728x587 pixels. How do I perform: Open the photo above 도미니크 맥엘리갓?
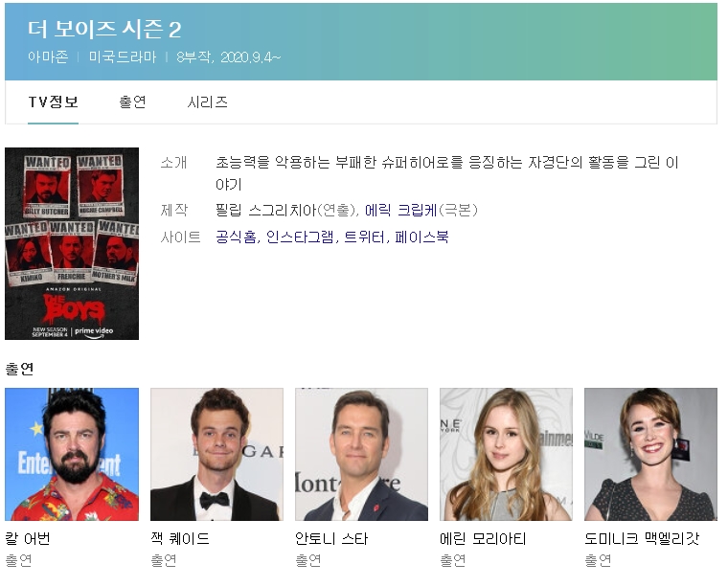(650, 454)
